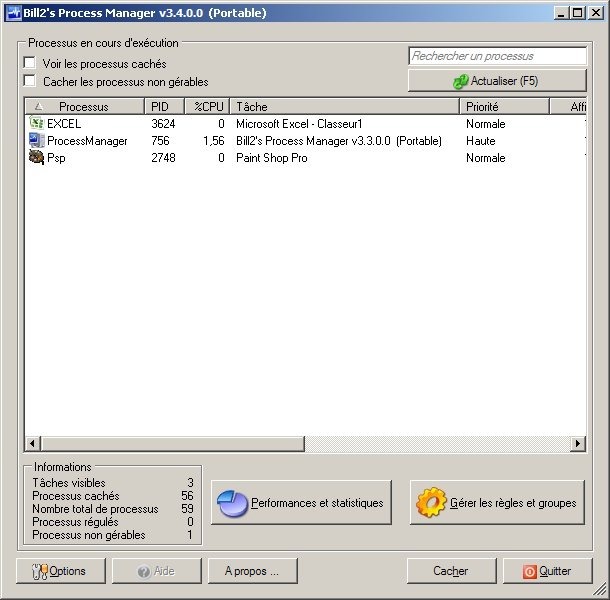
Task: Click the Rechercher un processus search field
Action: tap(498, 56)
